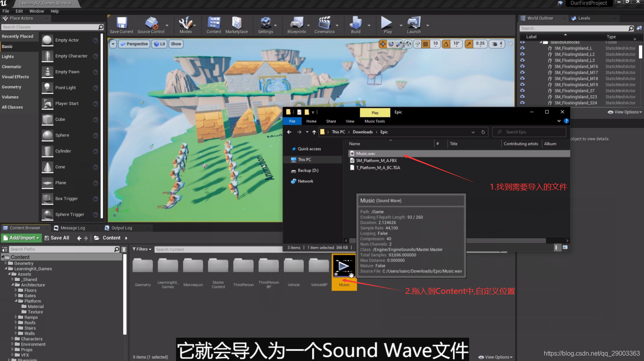
Task: Expand the Characters folder tree node
Action: coord(13,339)
